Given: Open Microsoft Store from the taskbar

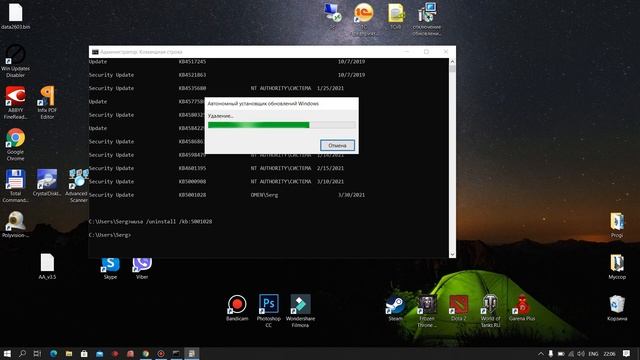Looking at the screenshot, I should [x=84, y=353].
